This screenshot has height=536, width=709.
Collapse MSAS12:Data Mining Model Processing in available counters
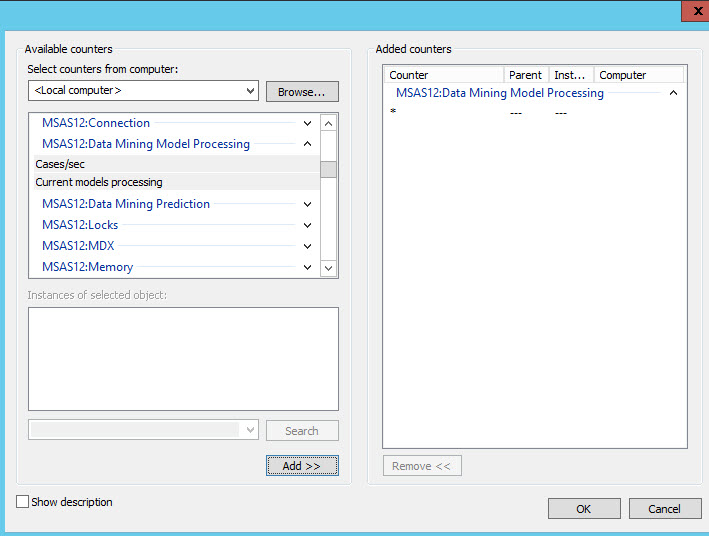pos(307,144)
